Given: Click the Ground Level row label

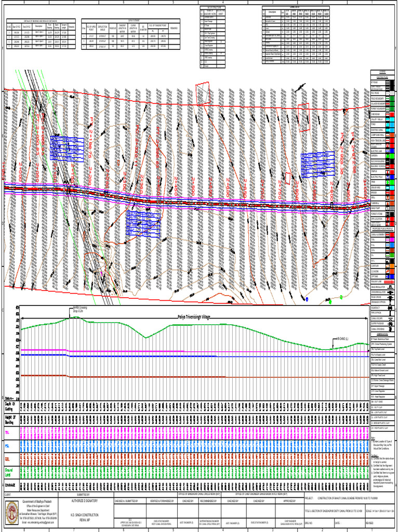Looking at the screenshot, I should [9, 472].
